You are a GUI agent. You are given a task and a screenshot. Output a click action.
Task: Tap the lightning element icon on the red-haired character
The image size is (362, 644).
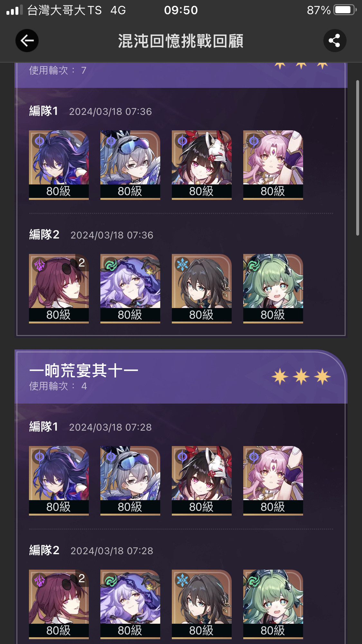point(40,265)
